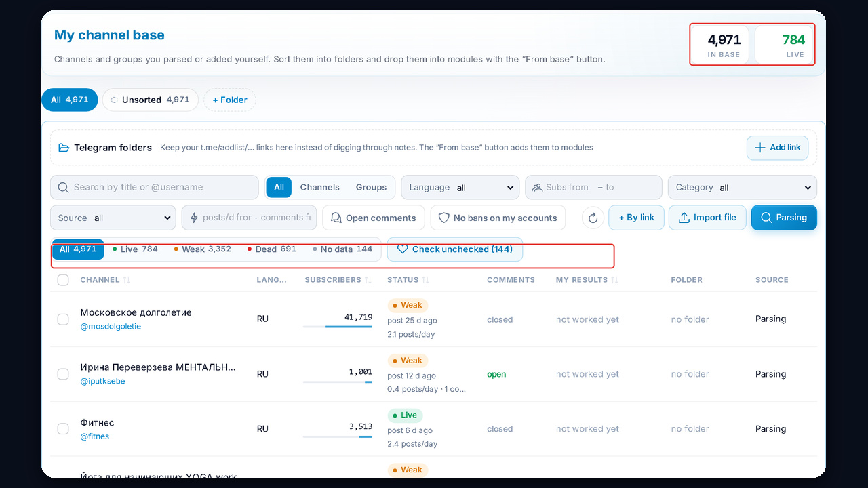Switch to the Groups type tab

point(371,187)
